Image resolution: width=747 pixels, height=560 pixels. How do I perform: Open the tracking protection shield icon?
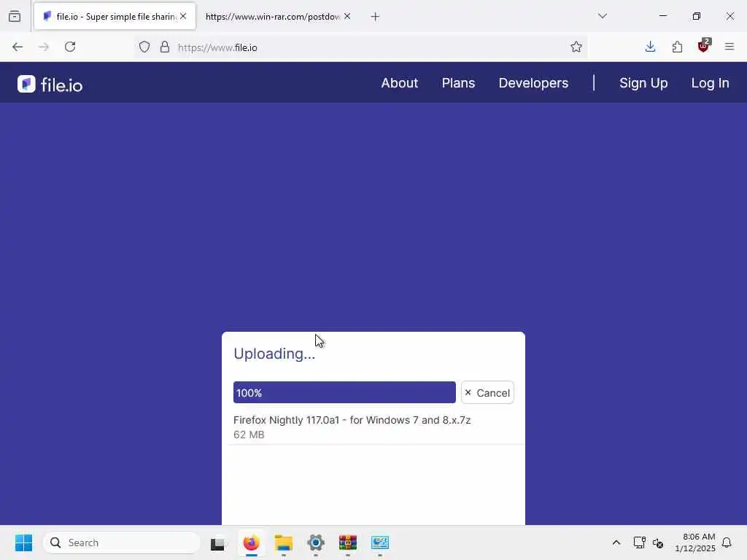(x=144, y=47)
